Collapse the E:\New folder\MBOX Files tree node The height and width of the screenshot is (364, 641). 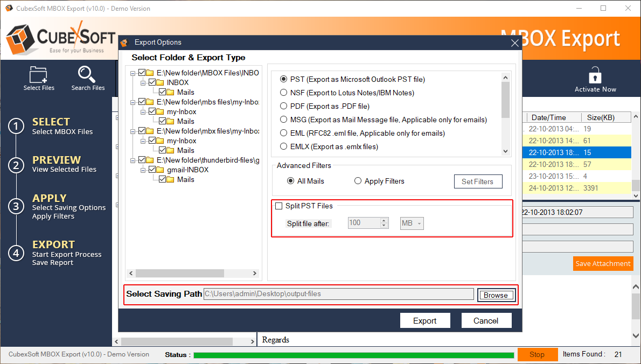(133, 73)
